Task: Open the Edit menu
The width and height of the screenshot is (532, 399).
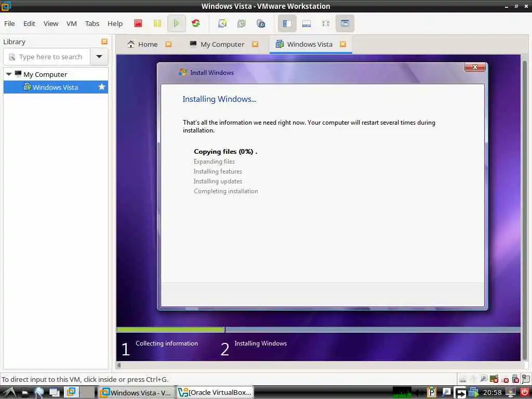Action: click(29, 23)
